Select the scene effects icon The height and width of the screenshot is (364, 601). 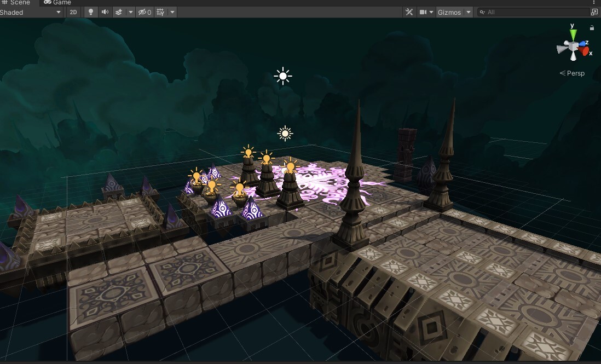point(118,12)
